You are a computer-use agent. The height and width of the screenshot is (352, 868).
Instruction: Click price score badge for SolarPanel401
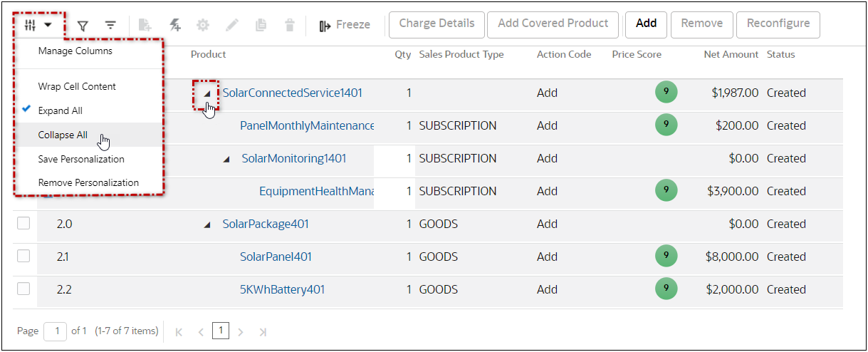pos(666,256)
